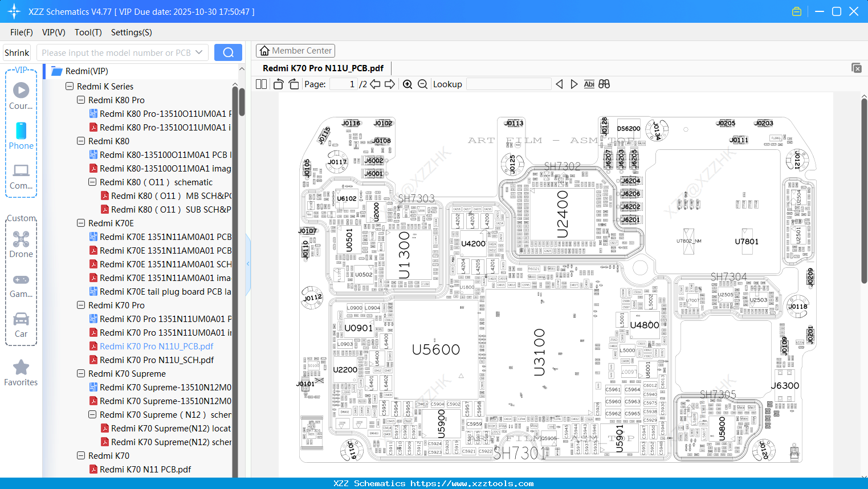
Task: Toggle the Abi whole-word match icon
Action: tap(589, 84)
